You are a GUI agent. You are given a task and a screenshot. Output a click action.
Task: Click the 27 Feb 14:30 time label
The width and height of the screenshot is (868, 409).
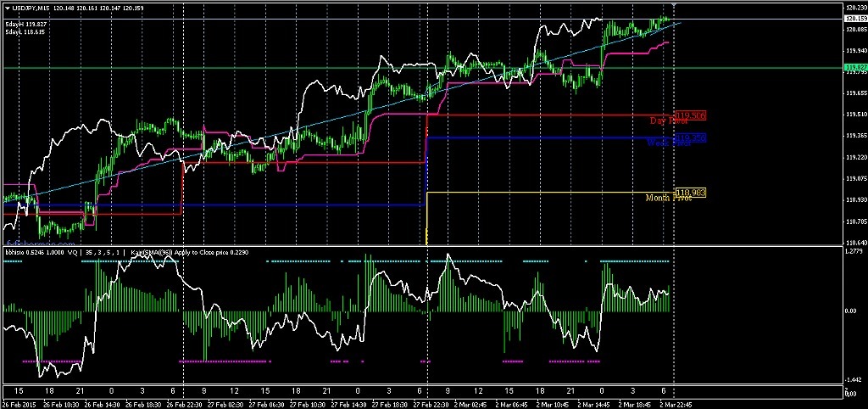347,405
